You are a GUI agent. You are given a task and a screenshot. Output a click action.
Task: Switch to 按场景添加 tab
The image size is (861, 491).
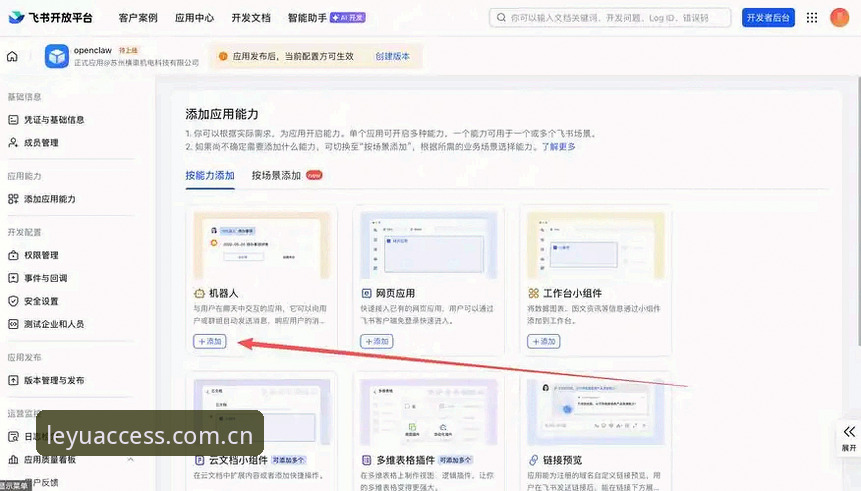coord(276,175)
